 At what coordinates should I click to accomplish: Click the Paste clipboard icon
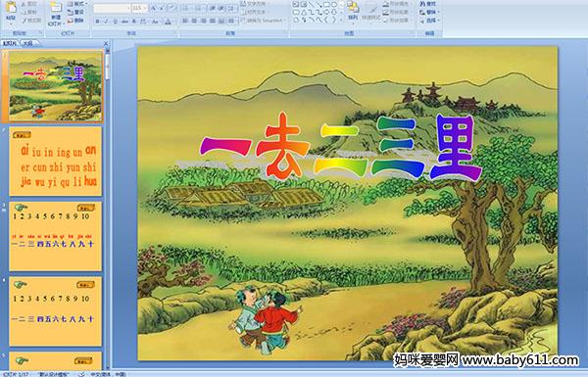(11, 11)
